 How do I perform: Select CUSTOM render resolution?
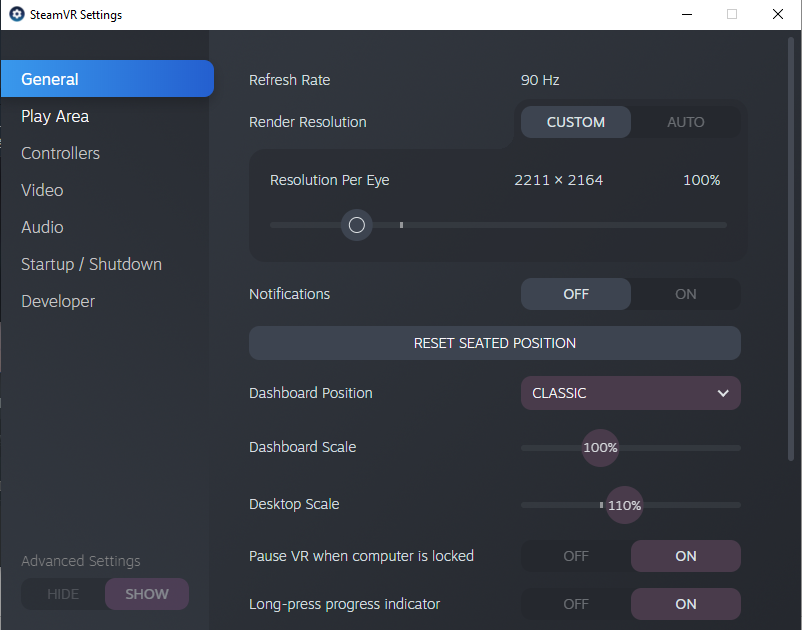(576, 122)
